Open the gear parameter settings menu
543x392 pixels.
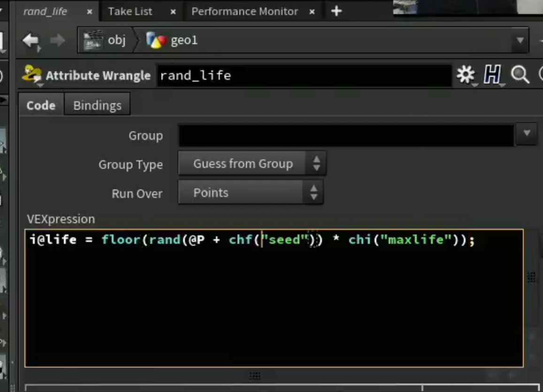[466, 75]
